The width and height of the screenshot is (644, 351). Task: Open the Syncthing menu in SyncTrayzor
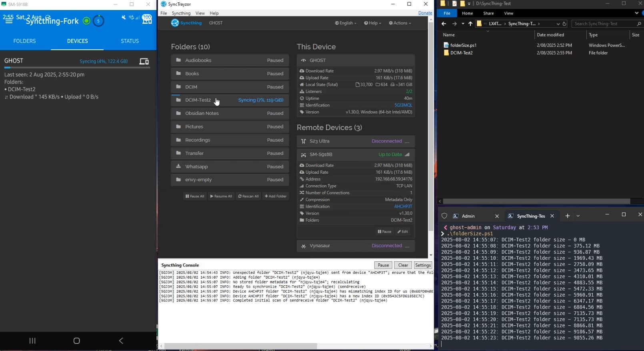[x=181, y=13]
